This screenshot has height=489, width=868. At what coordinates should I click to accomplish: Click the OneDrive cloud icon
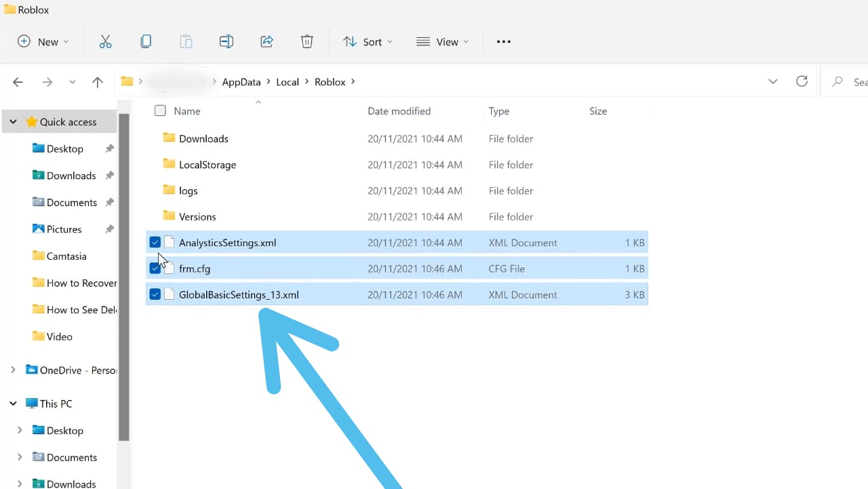pyautogui.click(x=31, y=370)
